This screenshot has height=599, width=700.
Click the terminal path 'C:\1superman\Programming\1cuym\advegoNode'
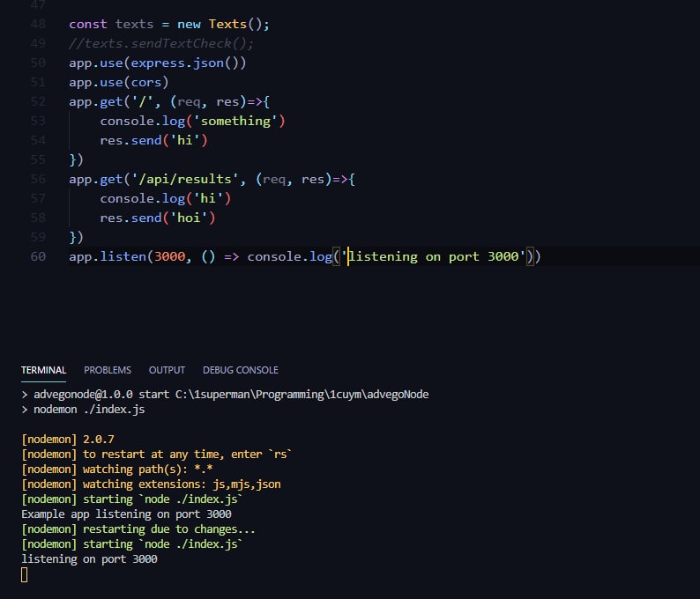tap(302, 395)
